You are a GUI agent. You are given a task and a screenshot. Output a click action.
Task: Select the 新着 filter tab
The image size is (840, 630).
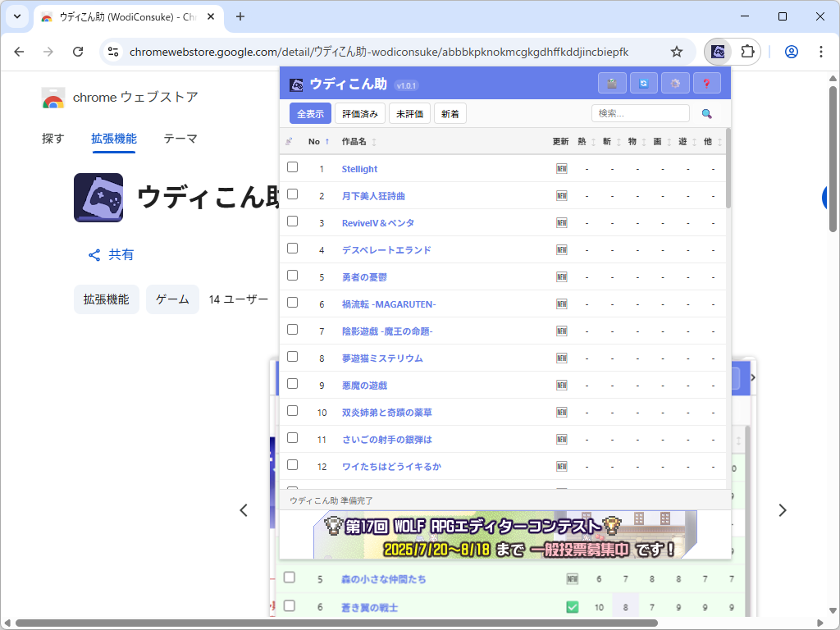point(450,114)
